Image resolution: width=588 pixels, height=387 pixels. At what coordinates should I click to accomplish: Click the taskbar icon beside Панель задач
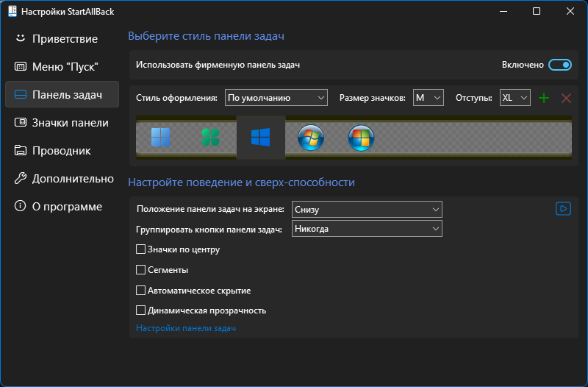point(21,94)
